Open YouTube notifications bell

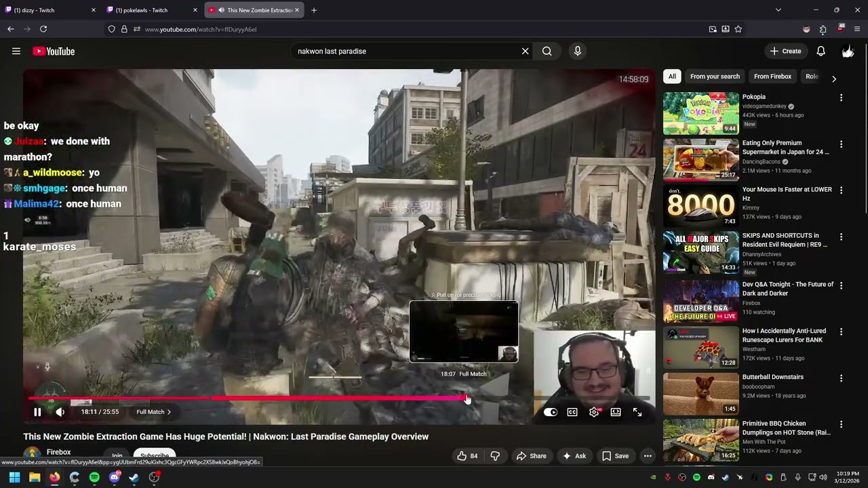pos(821,51)
